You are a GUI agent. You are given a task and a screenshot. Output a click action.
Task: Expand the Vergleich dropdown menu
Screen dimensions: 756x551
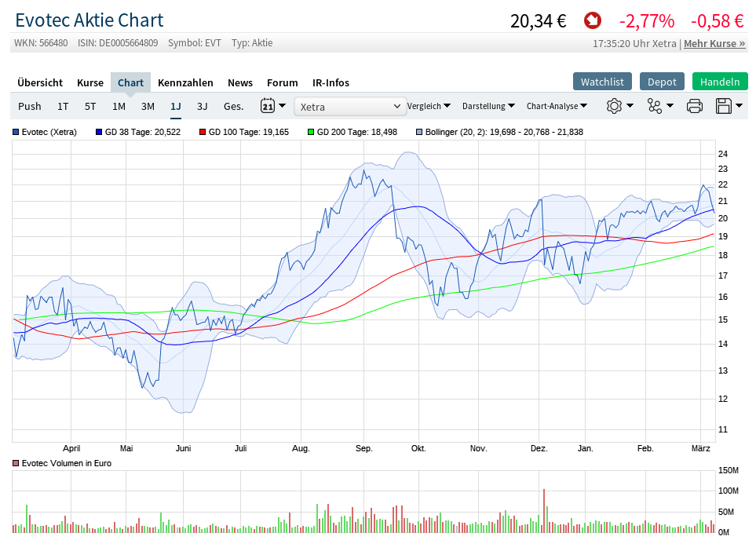tap(429, 106)
